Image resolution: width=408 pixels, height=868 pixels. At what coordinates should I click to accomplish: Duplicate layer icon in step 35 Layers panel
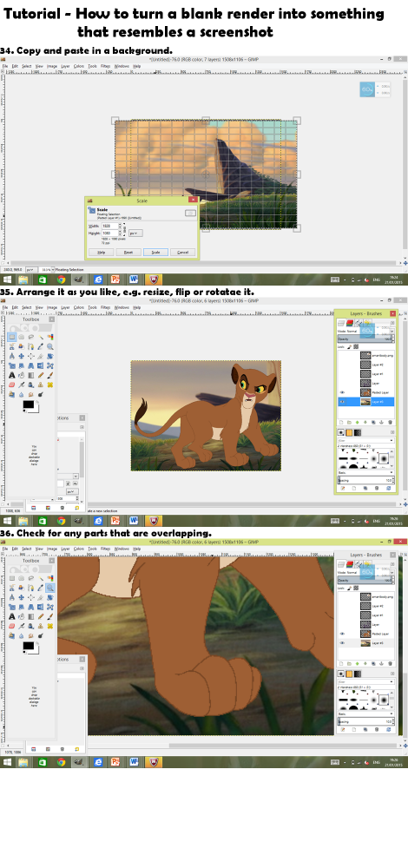[x=373, y=423]
